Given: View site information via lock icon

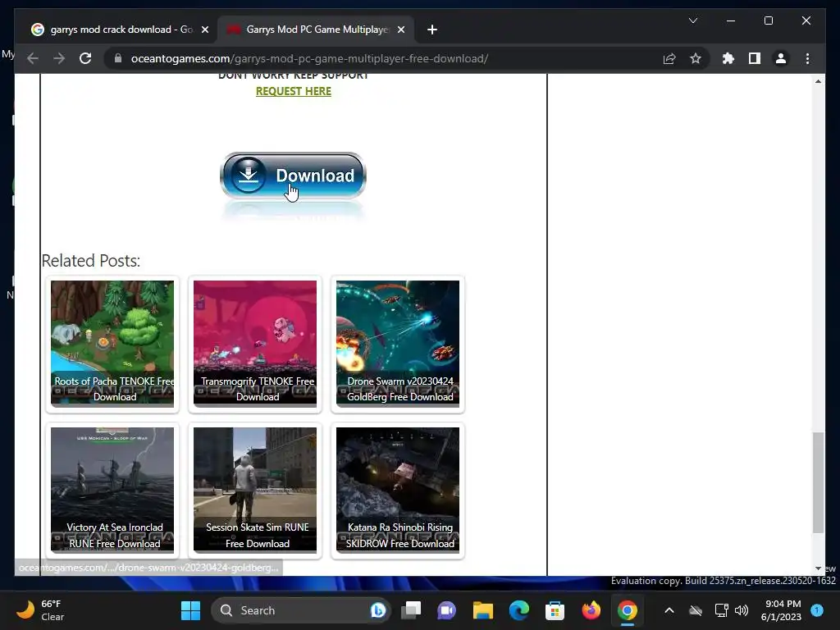Looking at the screenshot, I should tap(118, 58).
